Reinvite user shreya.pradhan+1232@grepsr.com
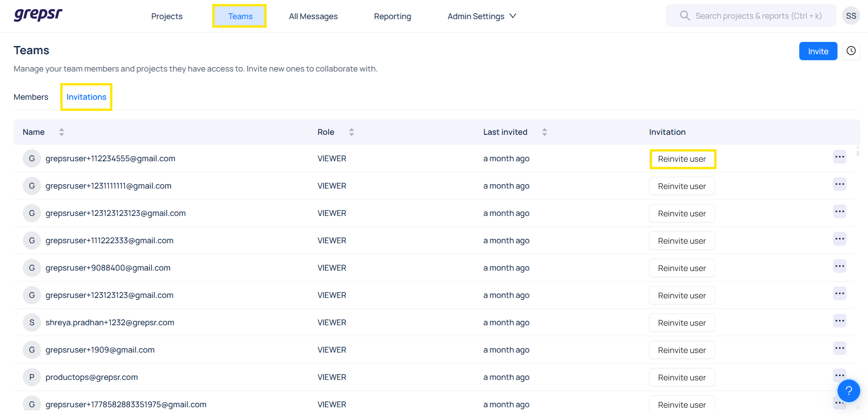The image size is (868, 420). click(x=682, y=323)
